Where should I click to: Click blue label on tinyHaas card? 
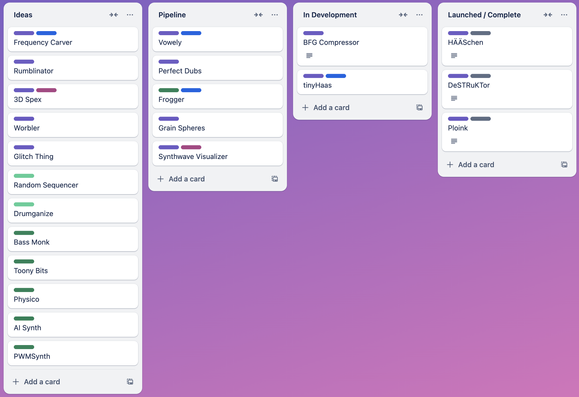click(336, 76)
